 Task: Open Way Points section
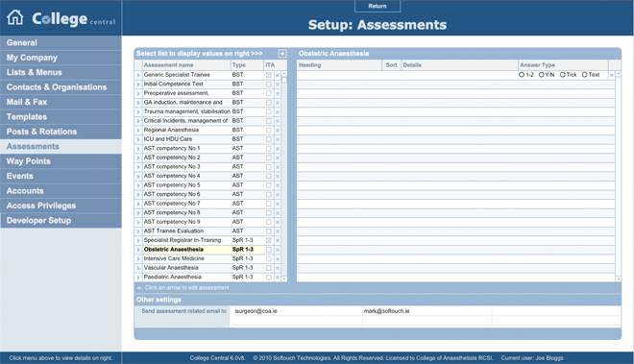(61, 161)
